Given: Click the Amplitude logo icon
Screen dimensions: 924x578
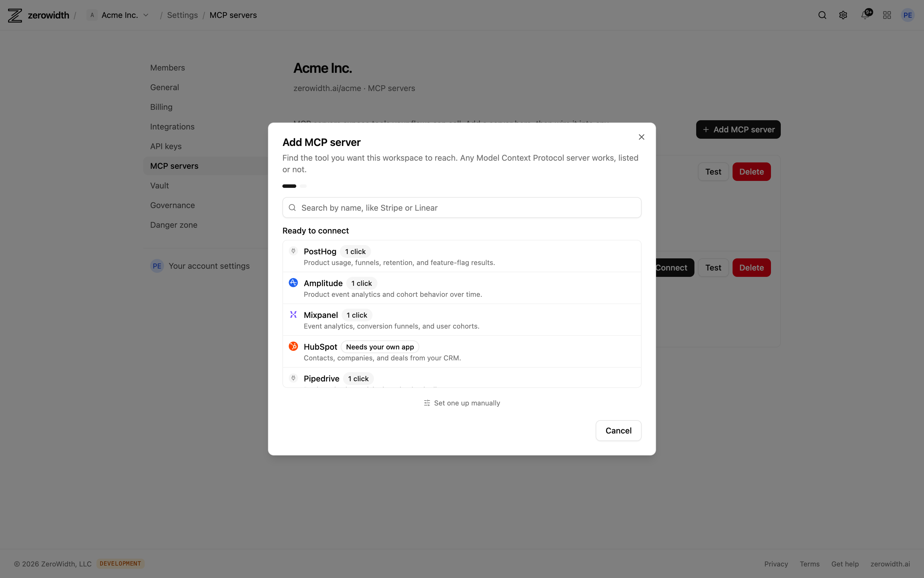Looking at the screenshot, I should point(293,283).
